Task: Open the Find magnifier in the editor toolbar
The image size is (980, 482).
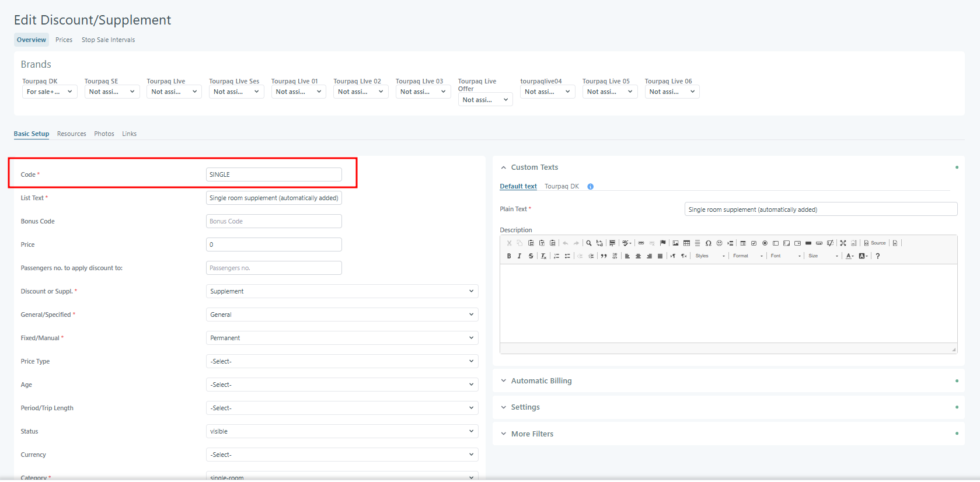Action: pos(589,243)
